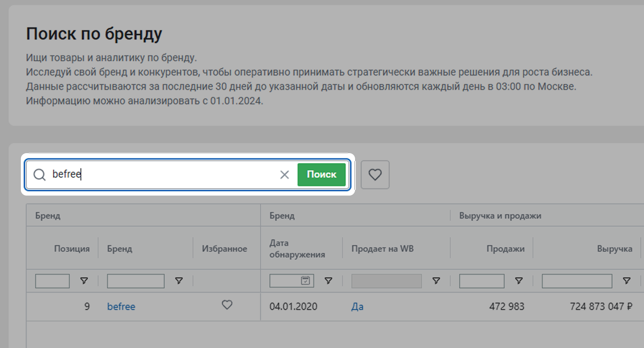Click the Поиск по бренду heading
644x348 pixels.
point(94,34)
